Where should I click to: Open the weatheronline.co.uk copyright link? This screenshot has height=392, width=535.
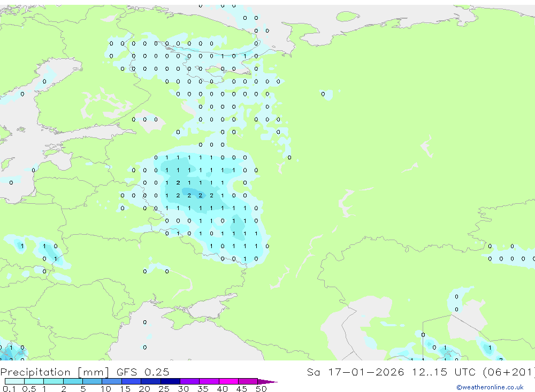pos(490,387)
